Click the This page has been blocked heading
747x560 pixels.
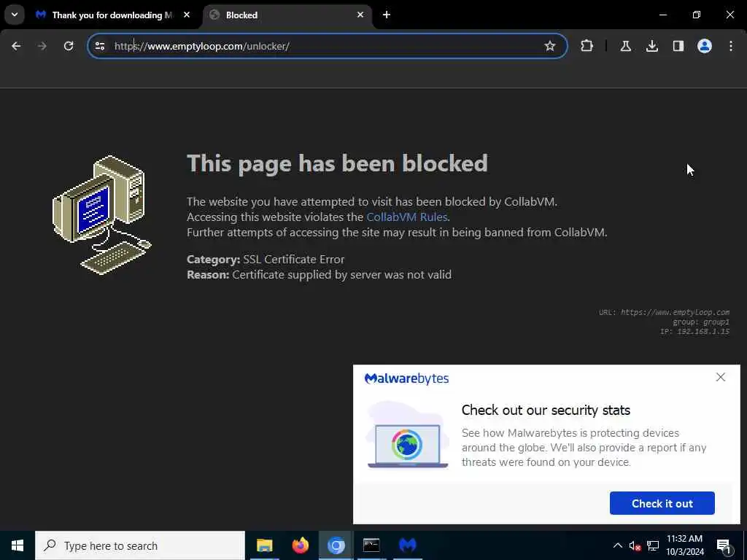337,163
